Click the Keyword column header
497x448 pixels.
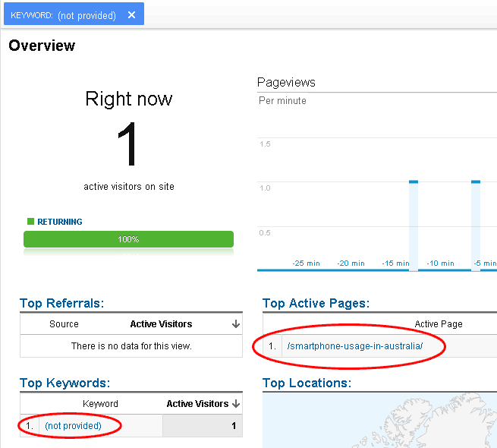[x=100, y=404]
